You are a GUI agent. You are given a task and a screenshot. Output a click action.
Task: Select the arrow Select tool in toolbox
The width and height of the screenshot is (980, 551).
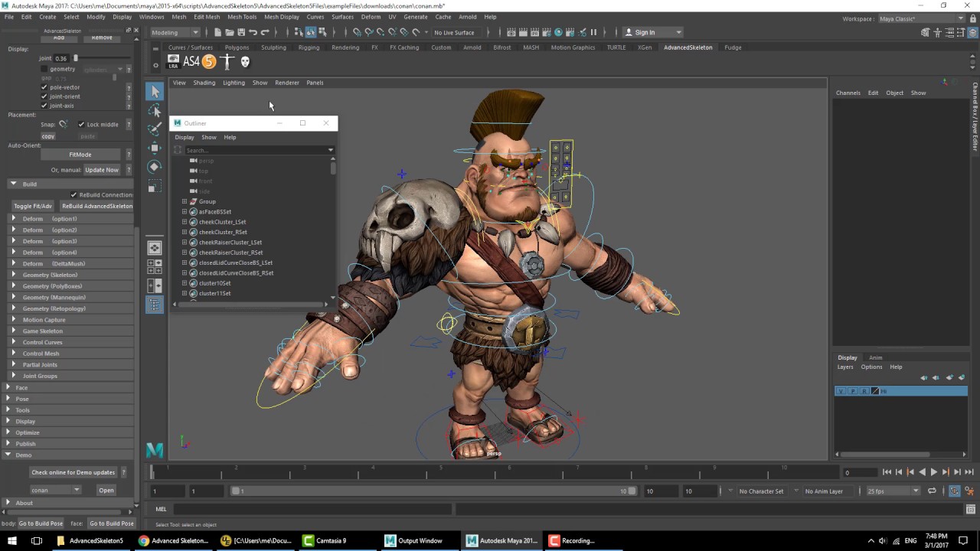click(x=155, y=92)
